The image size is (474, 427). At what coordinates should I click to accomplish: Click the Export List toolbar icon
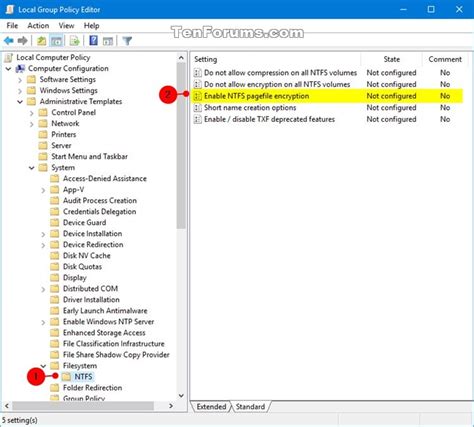(x=75, y=41)
